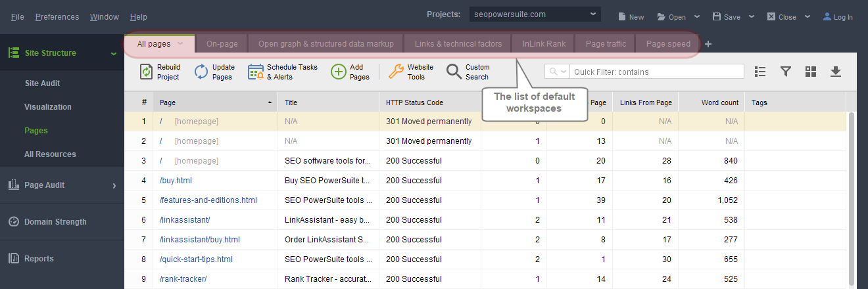Click the New project icon

pyautogui.click(x=621, y=17)
